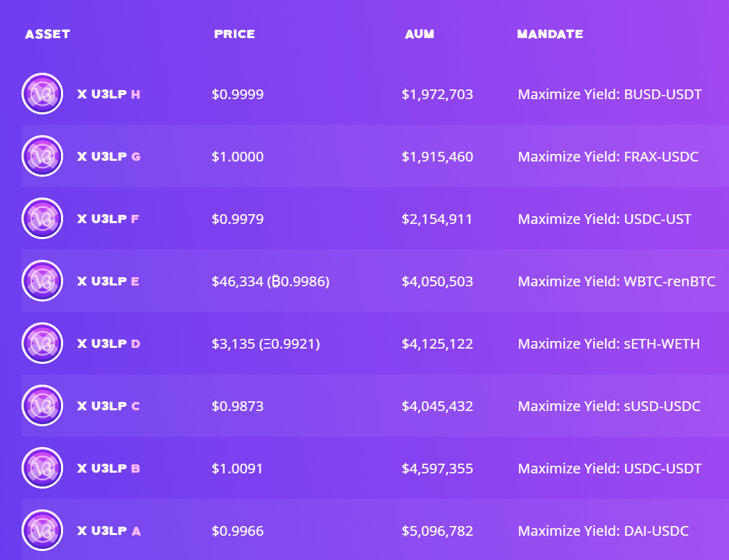This screenshot has height=560, width=729.
Task: Click the X U3LP F token icon
Action: [42, 218]
